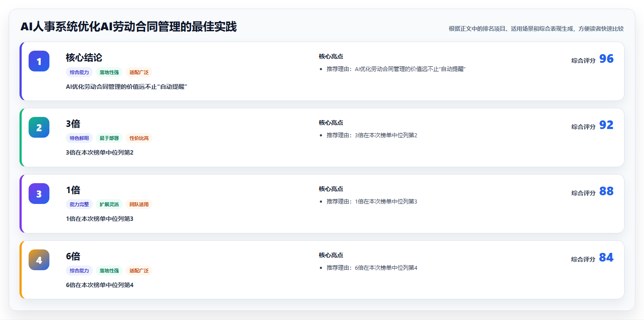Screen dimensions: 644x320
Task: Click 落地性强 tag in 6倍 card
Action: (x=109, y=271)
